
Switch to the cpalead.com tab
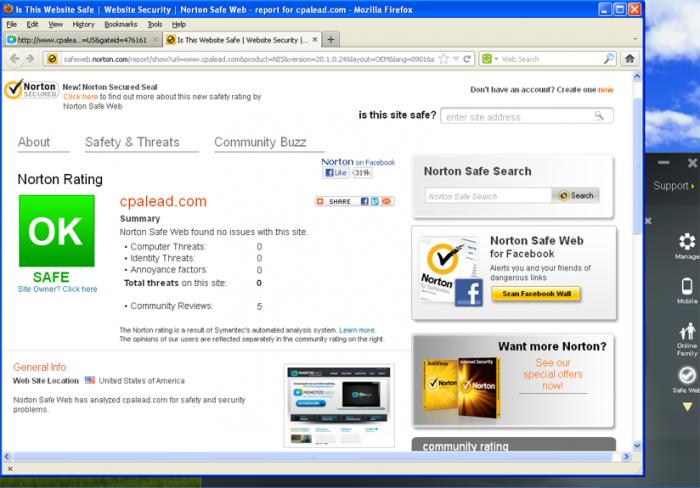point(83,40)
